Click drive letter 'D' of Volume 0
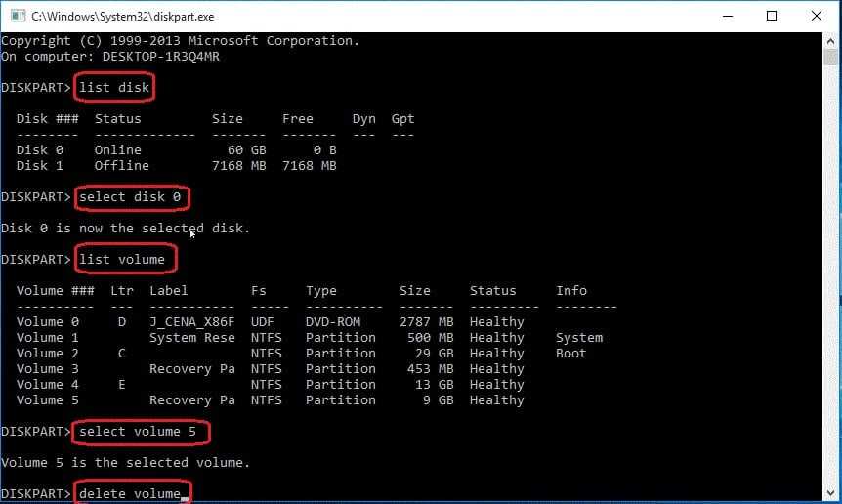 click(x=122, y=321)
